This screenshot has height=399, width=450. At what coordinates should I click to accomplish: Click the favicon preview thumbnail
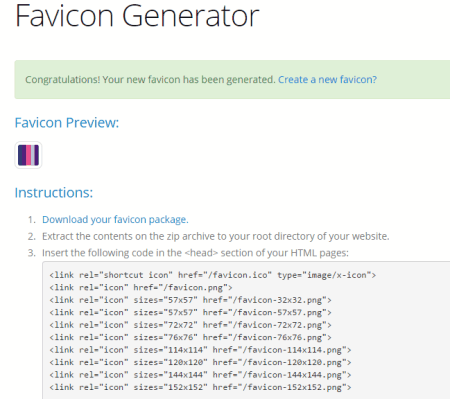point(28,155)
